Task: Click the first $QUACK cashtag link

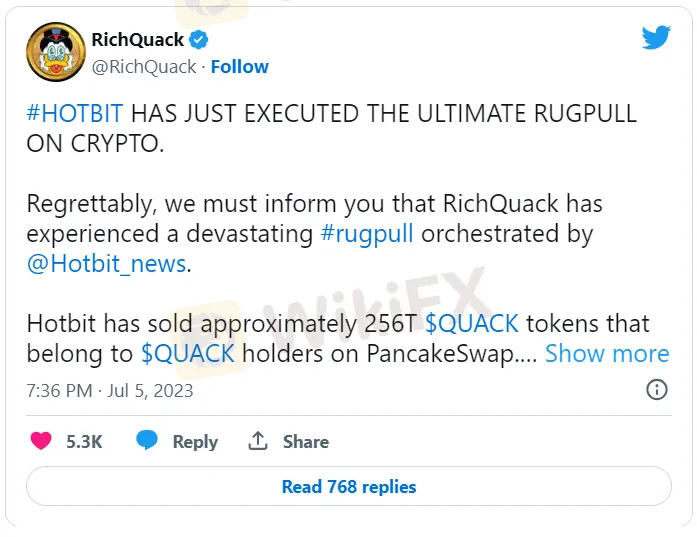Action: pyautogui.click(x=472, y=324)
